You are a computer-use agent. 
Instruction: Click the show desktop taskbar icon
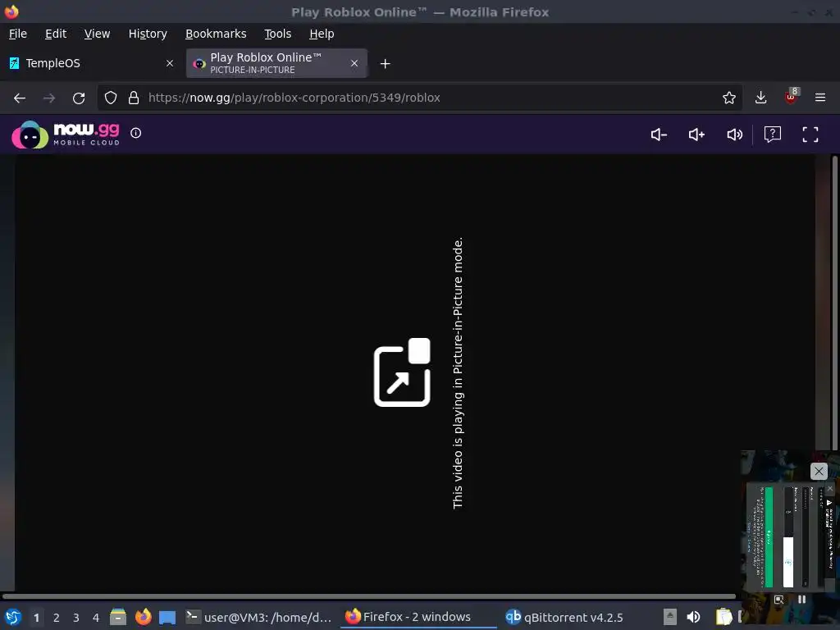tap(167, 617)
